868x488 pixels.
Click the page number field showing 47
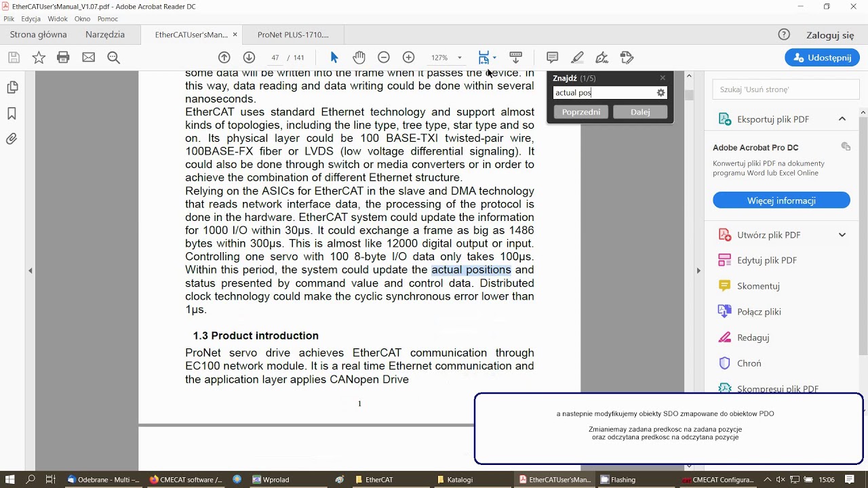coord(275,58)
